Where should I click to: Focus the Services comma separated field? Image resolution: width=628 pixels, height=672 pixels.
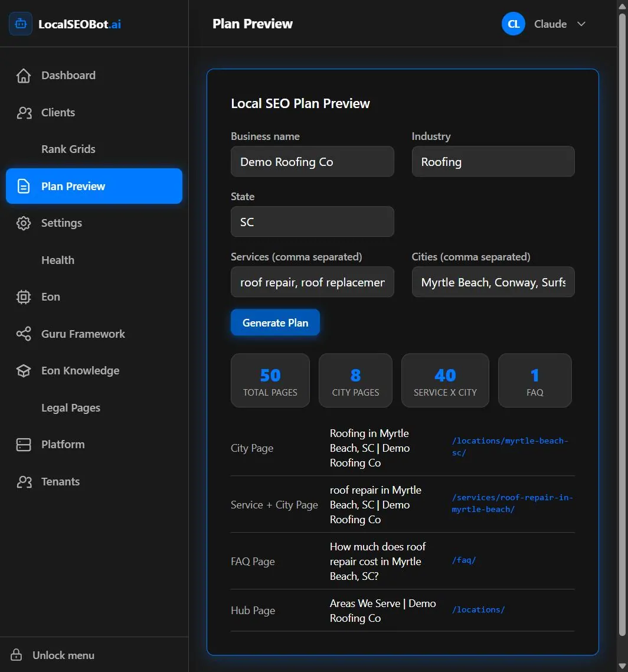[312, 282]
